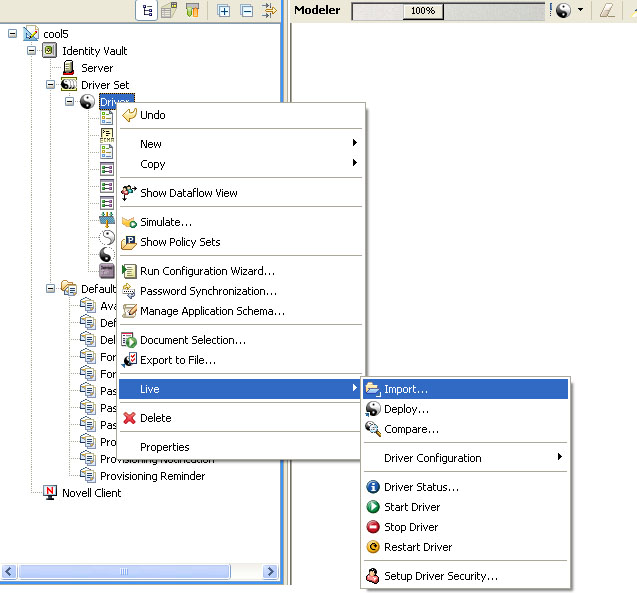Click the Server icon in the tree

tap(68, 68)
